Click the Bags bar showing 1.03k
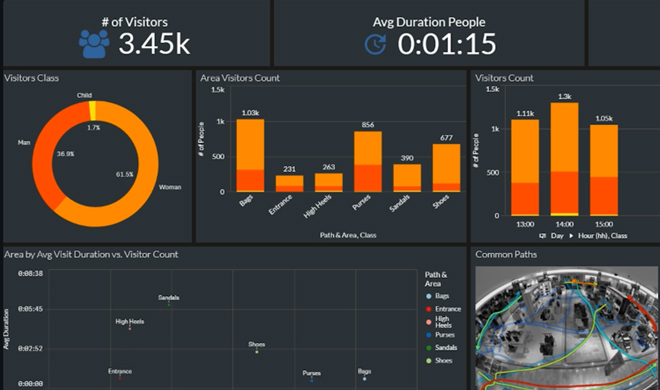Screen dimensions: 660x390 coord(250,155)
